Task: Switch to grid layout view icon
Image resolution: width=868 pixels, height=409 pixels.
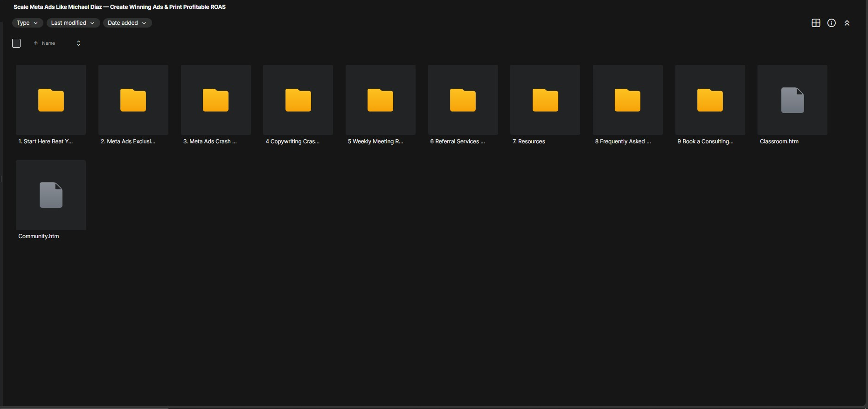Action: pos(816,23)
